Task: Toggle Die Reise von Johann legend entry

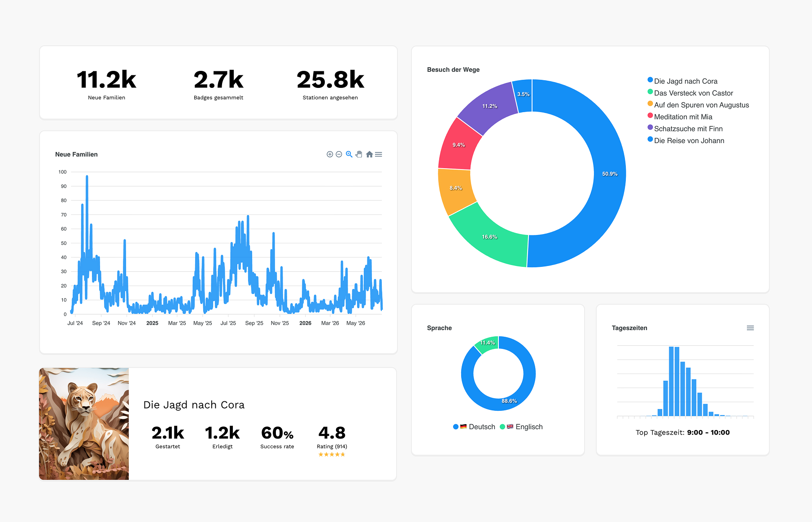Action: click(686, 140)
